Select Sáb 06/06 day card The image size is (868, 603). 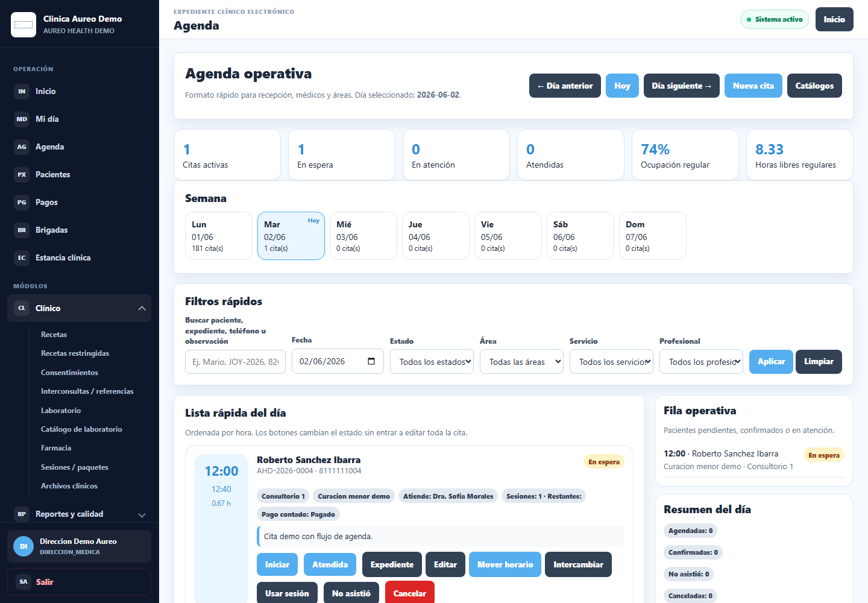coord(580,236)
